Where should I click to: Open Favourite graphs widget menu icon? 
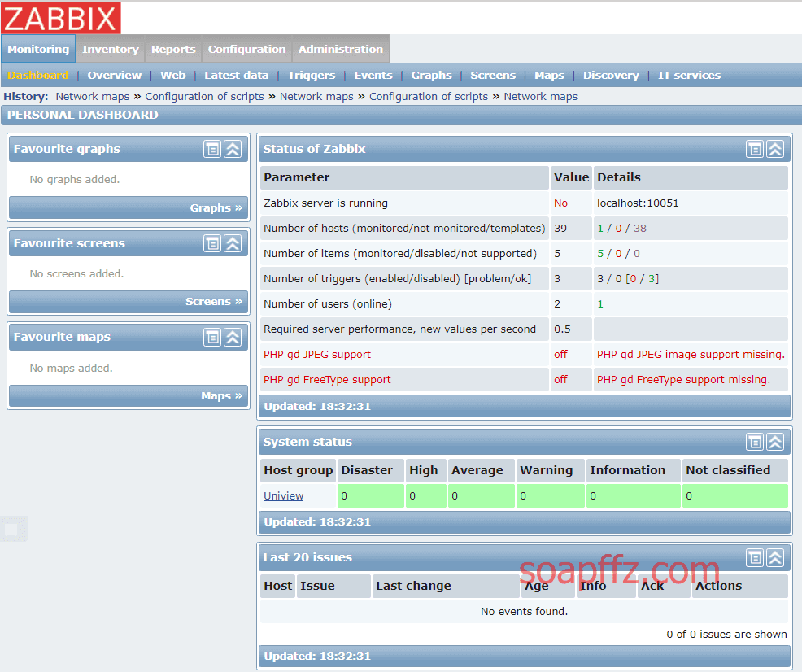coord(212,149)
